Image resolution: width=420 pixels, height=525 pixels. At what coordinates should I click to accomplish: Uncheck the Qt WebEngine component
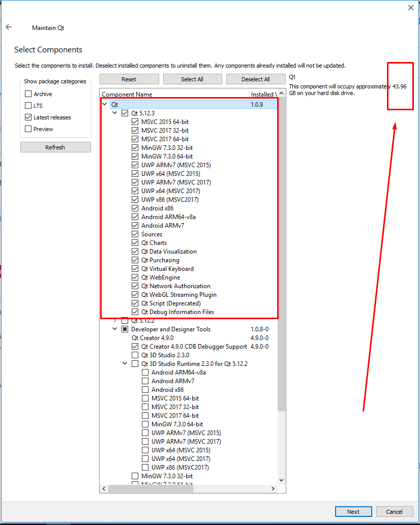tap(135, 277)
